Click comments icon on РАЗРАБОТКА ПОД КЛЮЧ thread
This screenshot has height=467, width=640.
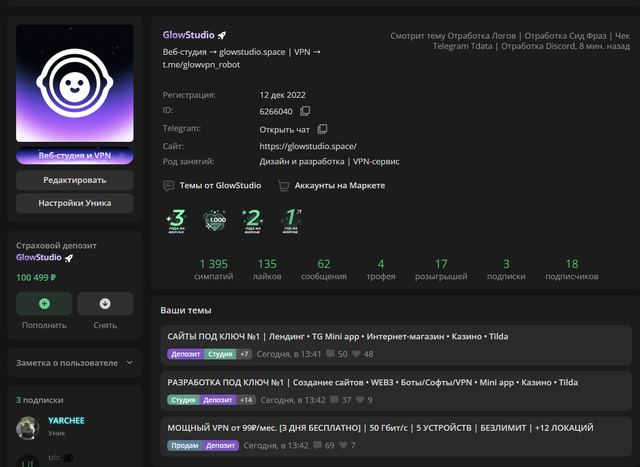[x=334, y=399]
